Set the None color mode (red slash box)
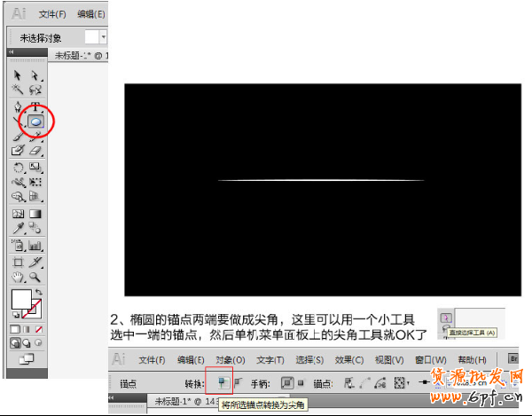Viewport: 532px width, 416px height. tap(40, 329)
